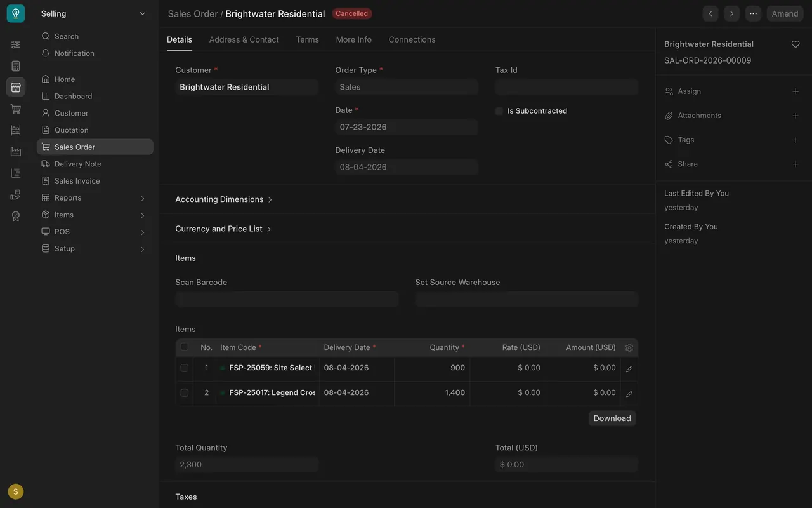Toggle the Is Subcontracted checkbox
Image resolution: width=812 pixels, height=508 pixels.
click(499, 111)
